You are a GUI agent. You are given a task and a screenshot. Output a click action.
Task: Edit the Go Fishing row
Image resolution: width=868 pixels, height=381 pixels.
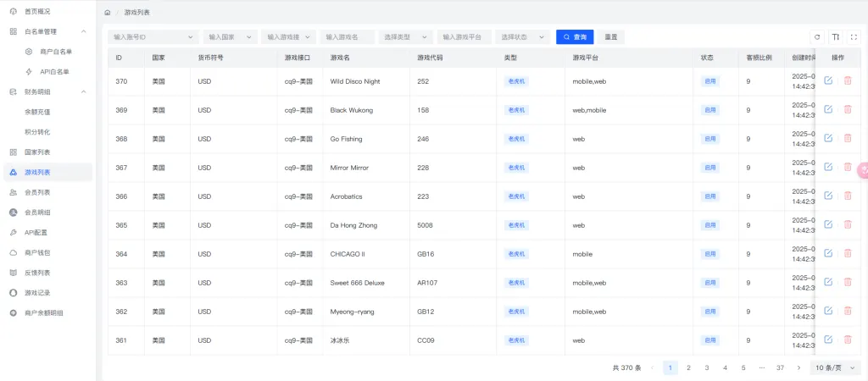tap(828, 138)
